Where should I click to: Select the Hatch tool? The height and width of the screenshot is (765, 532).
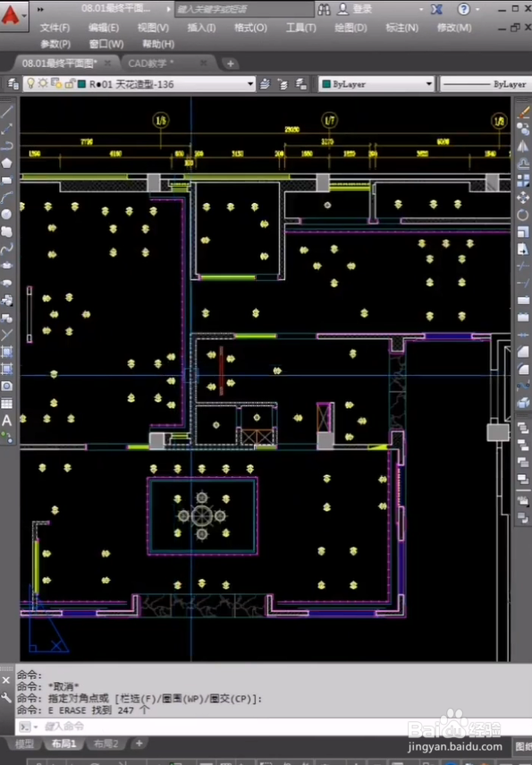(x=7, y=352)
